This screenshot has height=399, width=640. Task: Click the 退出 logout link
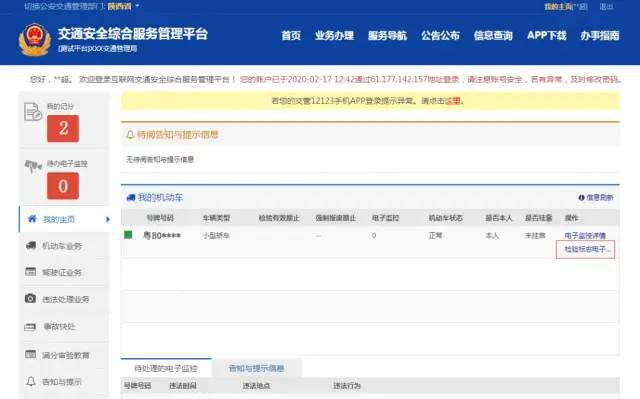pos(606,7)
